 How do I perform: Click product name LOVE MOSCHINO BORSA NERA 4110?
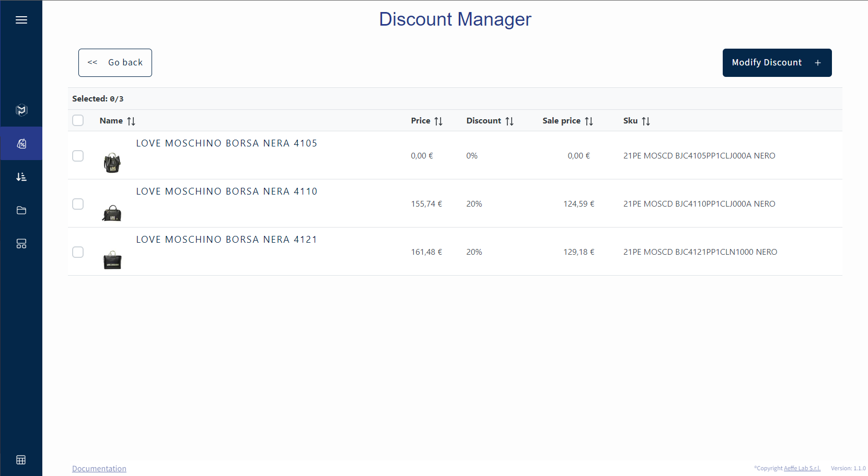point(227,191)
